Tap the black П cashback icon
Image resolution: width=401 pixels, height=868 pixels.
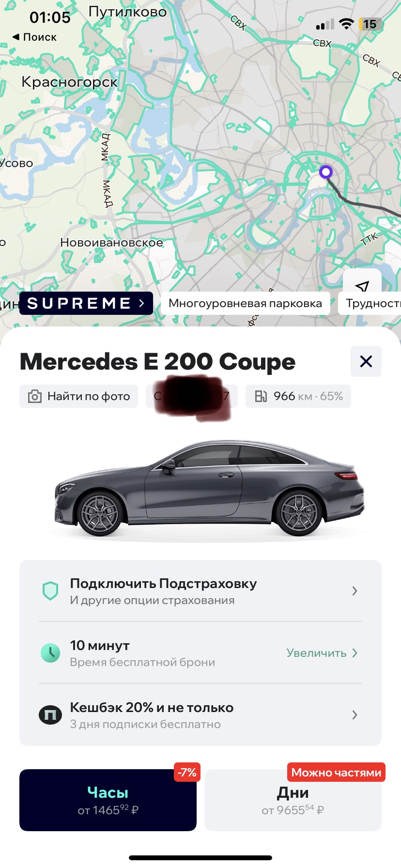click(x=50, y=715)
